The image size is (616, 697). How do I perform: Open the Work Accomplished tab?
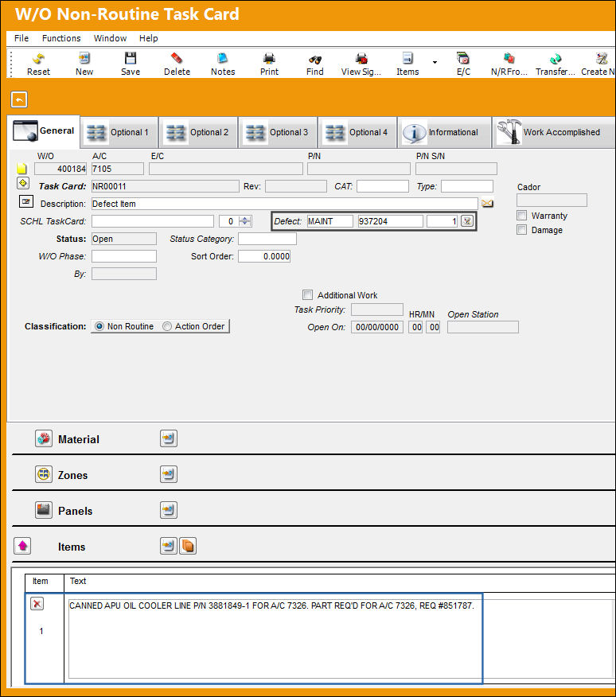(x=554, y=132)
